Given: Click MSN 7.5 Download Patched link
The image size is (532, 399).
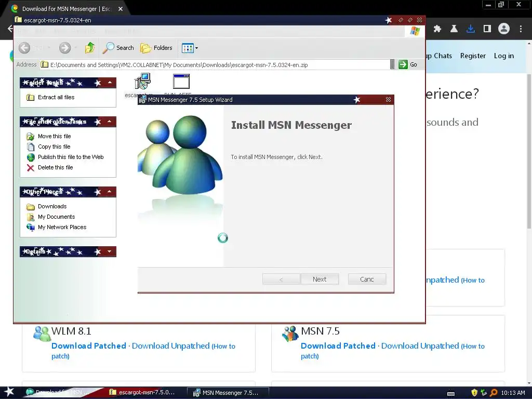Looking at the screenshot, I should coord(338,345).
